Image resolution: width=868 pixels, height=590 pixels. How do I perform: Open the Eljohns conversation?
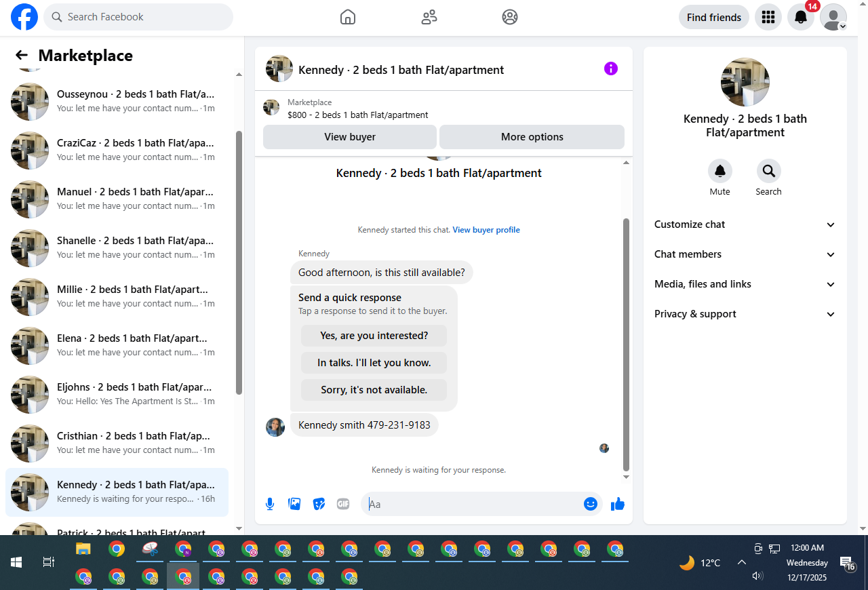[x=117, y=395]
